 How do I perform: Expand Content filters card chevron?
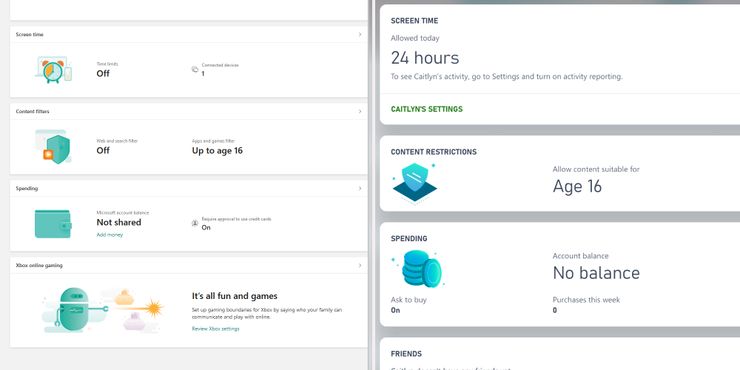[x=360, y=111]
